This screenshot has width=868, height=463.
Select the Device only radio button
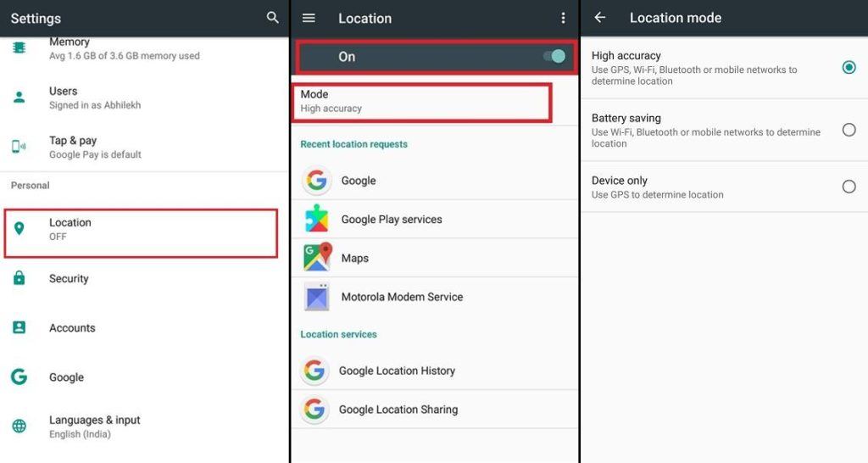(849, 187)
